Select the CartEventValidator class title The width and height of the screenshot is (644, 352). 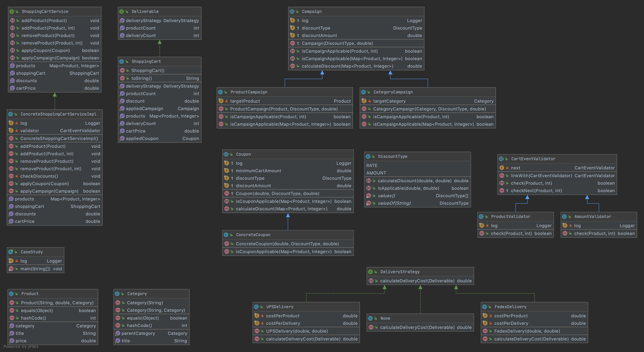(533, 159)
